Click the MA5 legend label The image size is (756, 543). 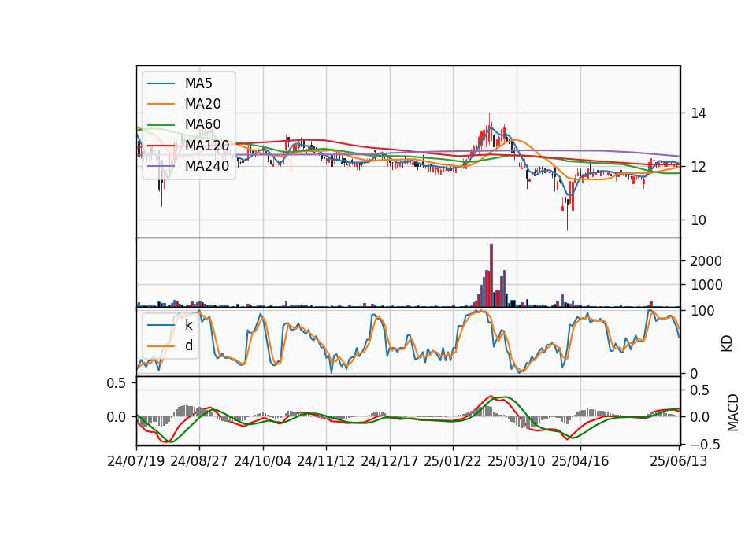coord(198,83)
